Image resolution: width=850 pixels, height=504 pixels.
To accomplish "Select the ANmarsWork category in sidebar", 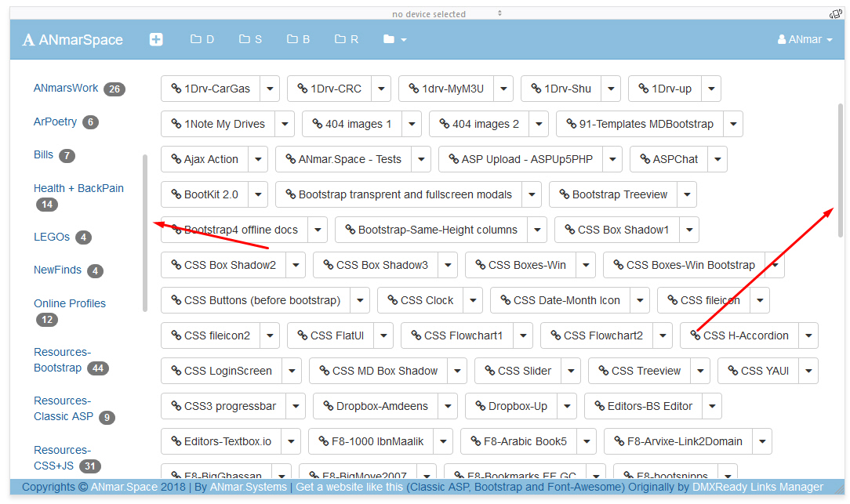I will tap(66, 88).
